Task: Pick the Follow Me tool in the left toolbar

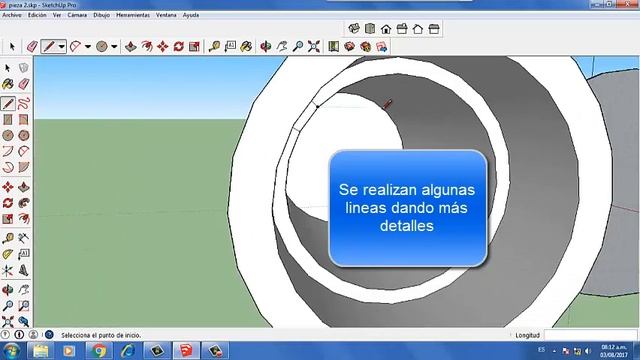Action: [x=24, y=203]
